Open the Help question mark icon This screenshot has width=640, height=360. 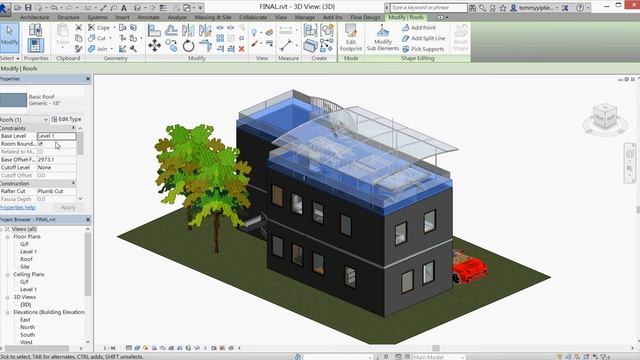point(580,8)
